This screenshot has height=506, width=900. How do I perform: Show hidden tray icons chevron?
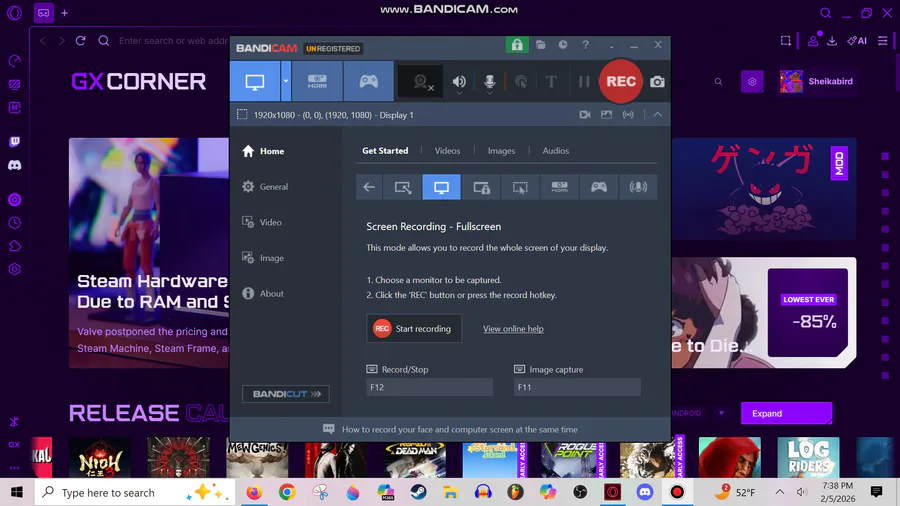click(779, 492)
